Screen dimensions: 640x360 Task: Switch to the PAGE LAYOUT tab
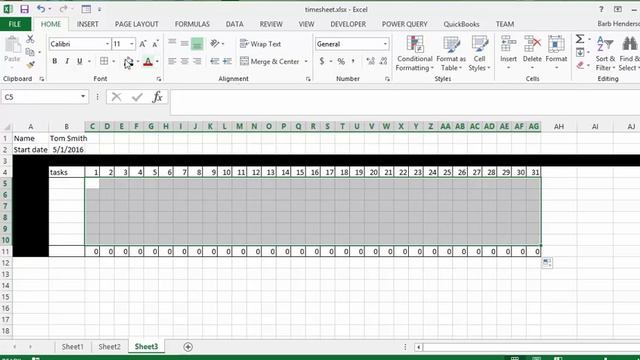click(x=136, y=24)
